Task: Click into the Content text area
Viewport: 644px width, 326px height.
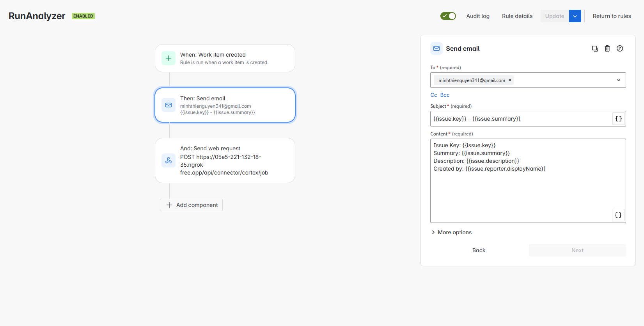Action: point(528,181)
